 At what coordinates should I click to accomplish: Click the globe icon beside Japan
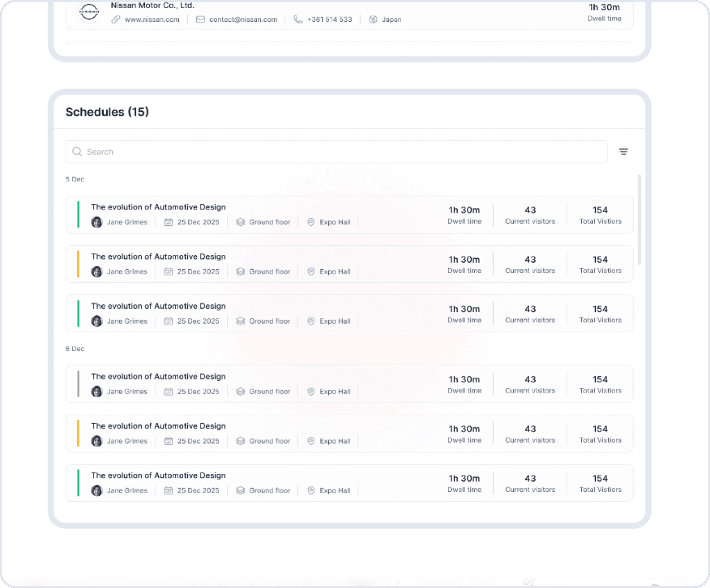373,19
